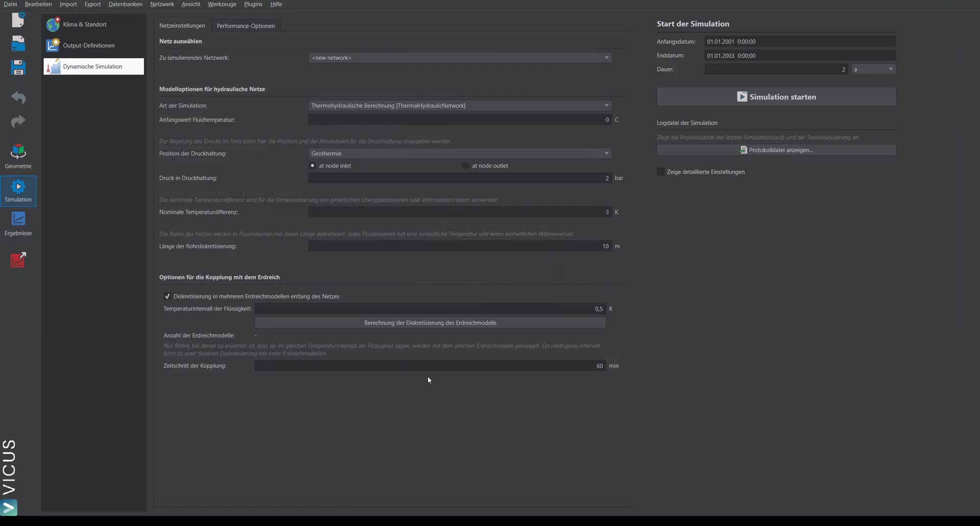Enable Zeige detaillierte Einstellungen checkbox
The image size is (980, 526).
(x=660, y=172)
